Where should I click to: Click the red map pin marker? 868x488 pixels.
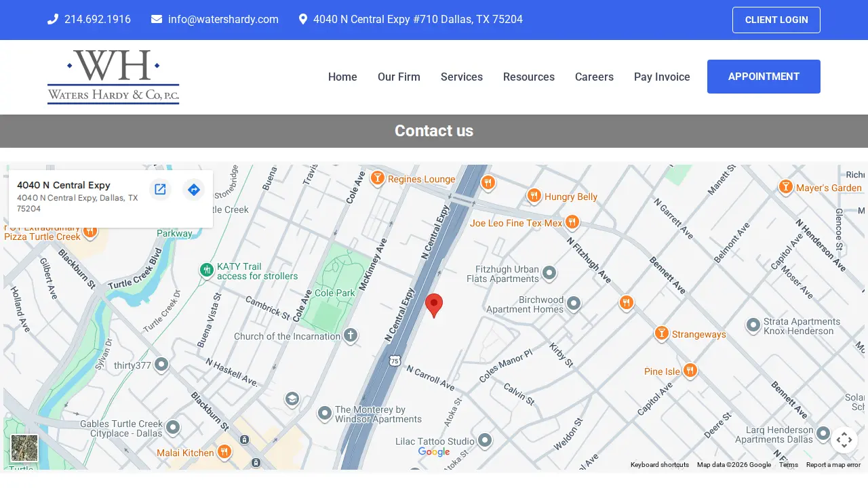tap(434, 306)
